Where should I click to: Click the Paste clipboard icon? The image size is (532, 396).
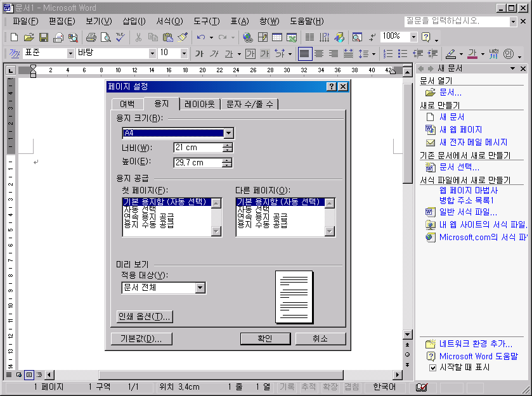pos(167,37)
